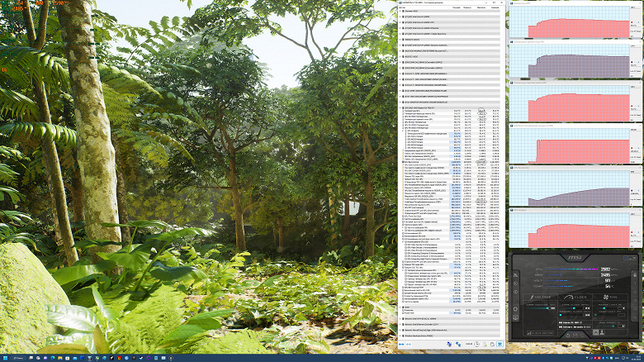The height and width of the screenshot is (362, 644).
Task: Select profile slot 2 in Afterburner
Action: (635, 292)
